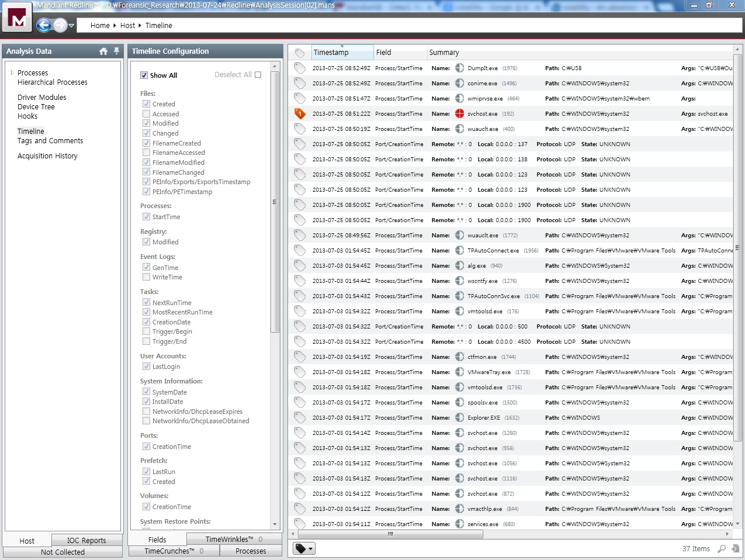Toggle Prefetch LastRun checkbox
Screen dimensions: 745x560
pyautogui.click(x=147, y=472)
